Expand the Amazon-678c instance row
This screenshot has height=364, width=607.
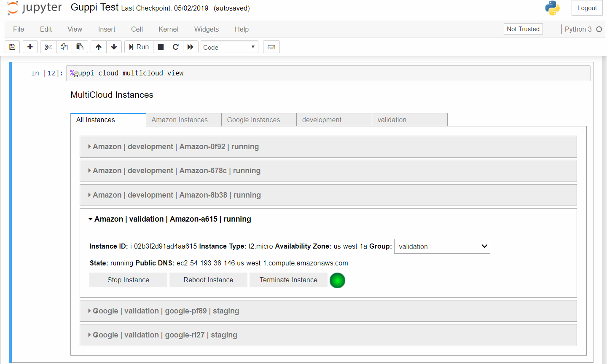pos(328,171)
